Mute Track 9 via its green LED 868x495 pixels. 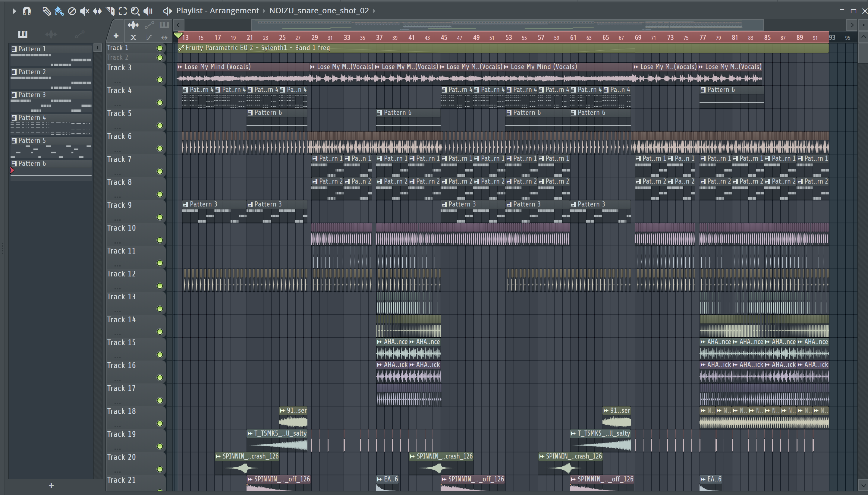(160, 217)
